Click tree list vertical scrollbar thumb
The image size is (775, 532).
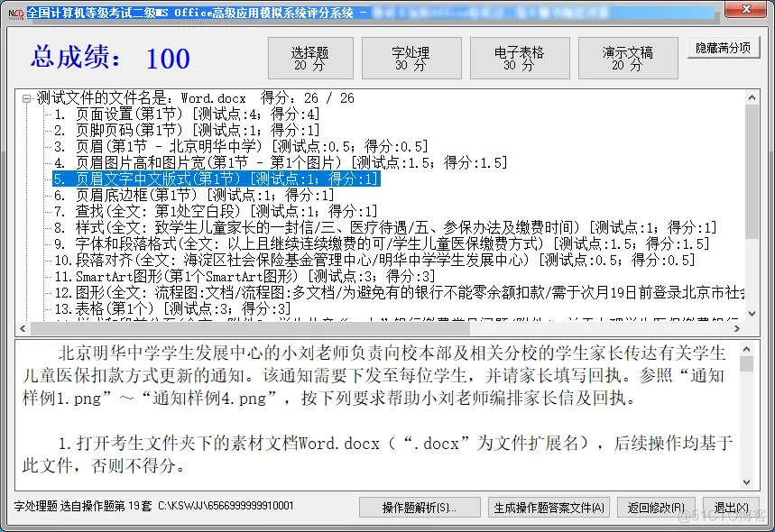click(752, 171)
